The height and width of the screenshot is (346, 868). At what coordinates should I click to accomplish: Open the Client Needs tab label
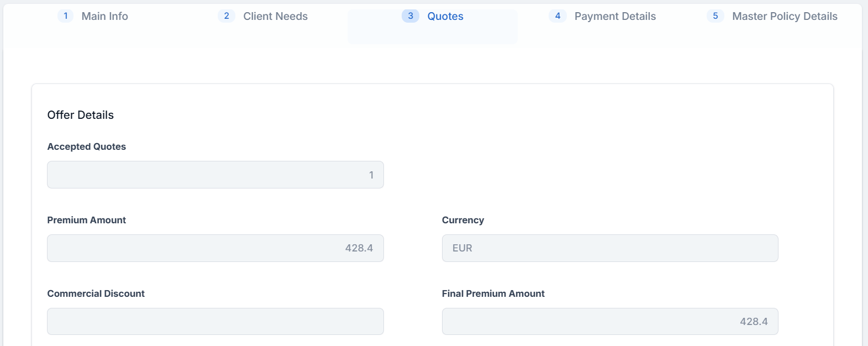coord(275,17)
